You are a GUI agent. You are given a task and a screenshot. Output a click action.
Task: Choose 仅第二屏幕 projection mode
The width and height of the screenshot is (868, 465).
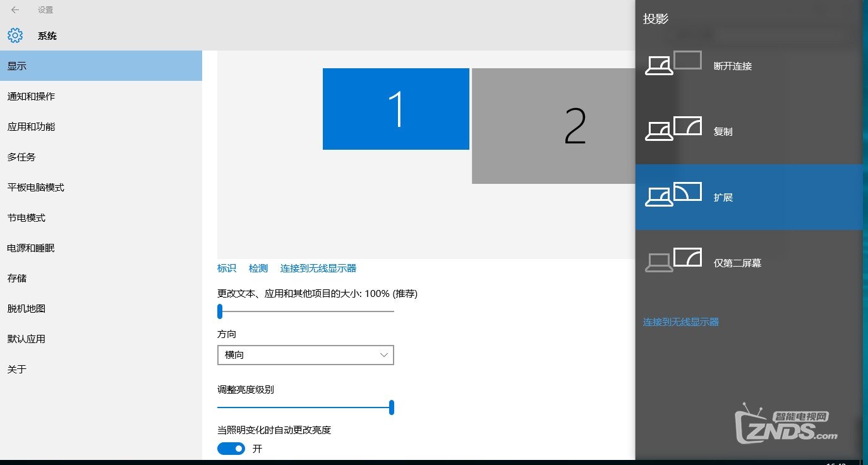(x=749, y=263)
